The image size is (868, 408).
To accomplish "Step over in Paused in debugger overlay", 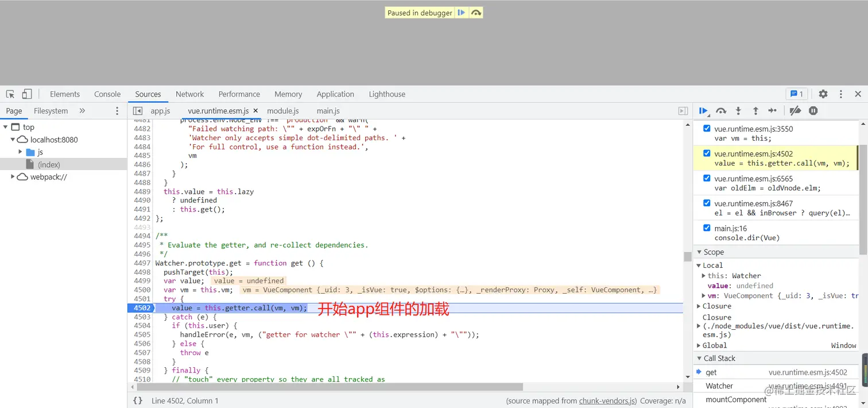I will coord(476,13).
